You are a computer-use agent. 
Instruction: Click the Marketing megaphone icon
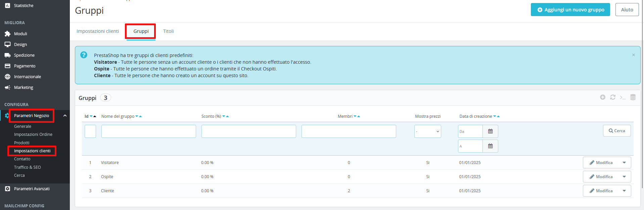(7, 88)
